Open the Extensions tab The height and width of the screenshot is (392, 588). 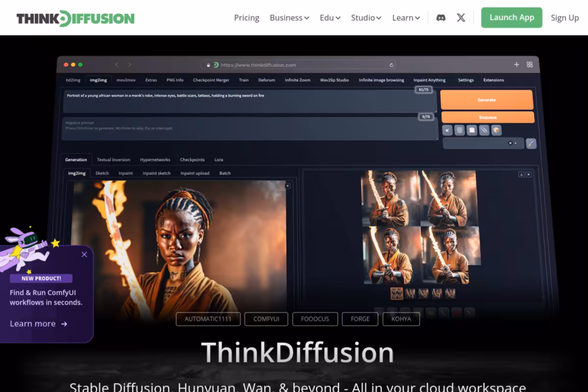pyautogui.click(x=493, y=80)
